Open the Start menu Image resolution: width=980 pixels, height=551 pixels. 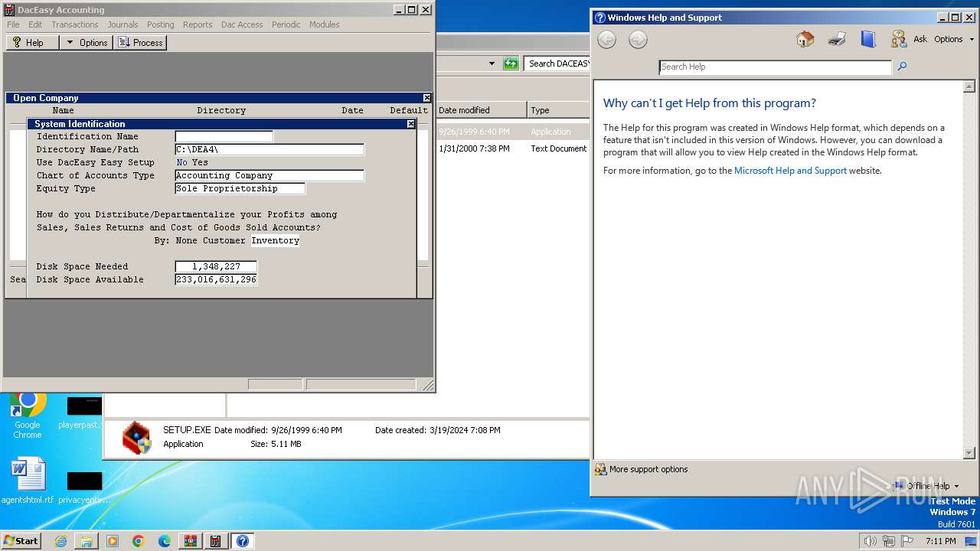tap(21, 541)
